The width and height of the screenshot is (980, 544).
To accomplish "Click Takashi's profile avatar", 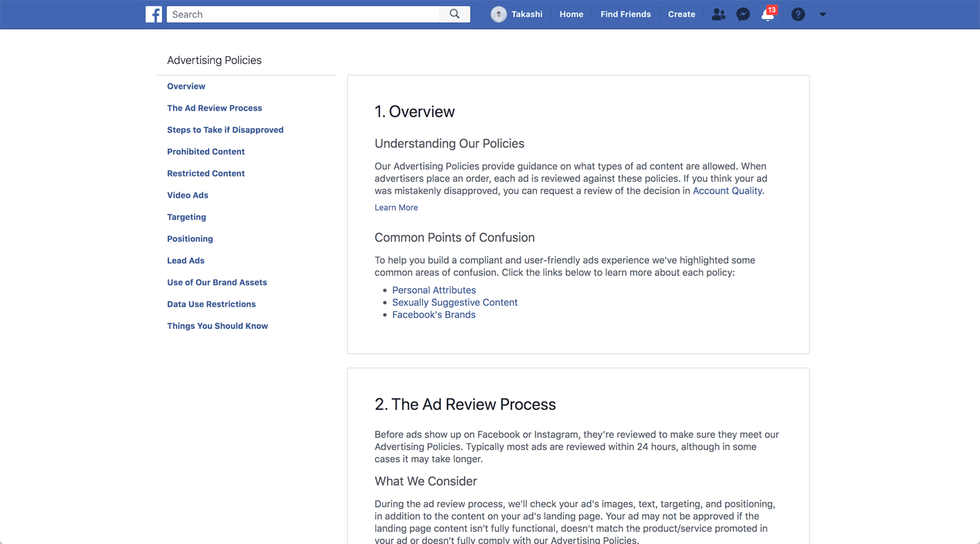I will pyautogui.click(x=498, y=14).
